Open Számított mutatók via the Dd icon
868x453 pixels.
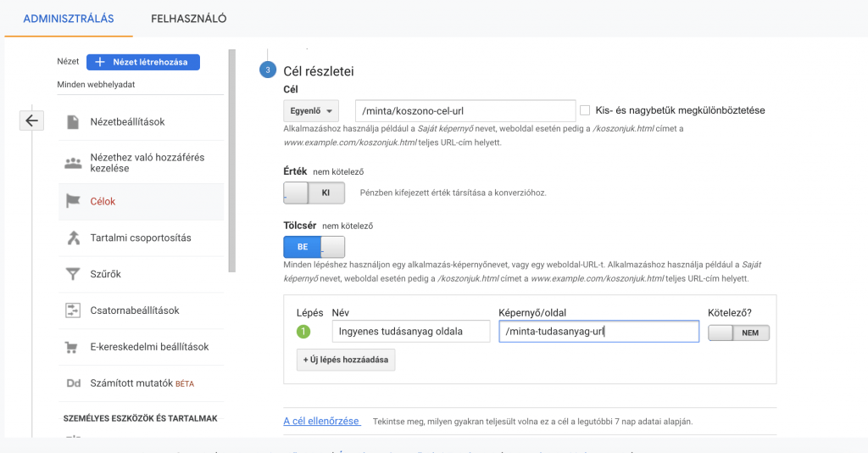[74, 383]
